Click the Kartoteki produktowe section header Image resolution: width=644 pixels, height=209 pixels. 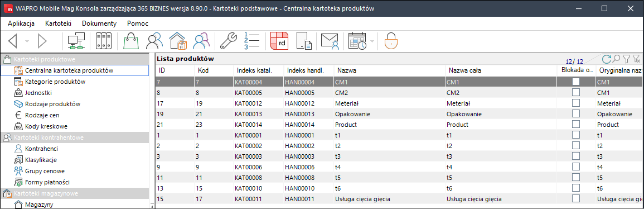(74, 59)
